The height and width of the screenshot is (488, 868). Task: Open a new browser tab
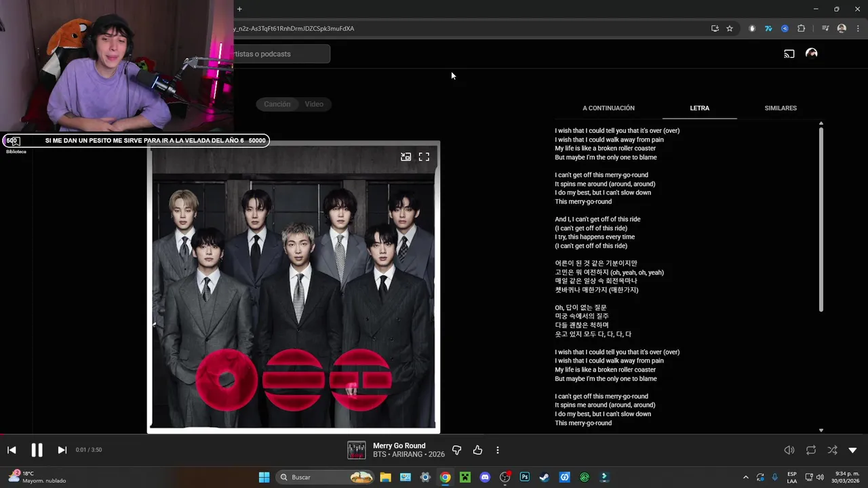pyautogui.click(x=239, y=9)
